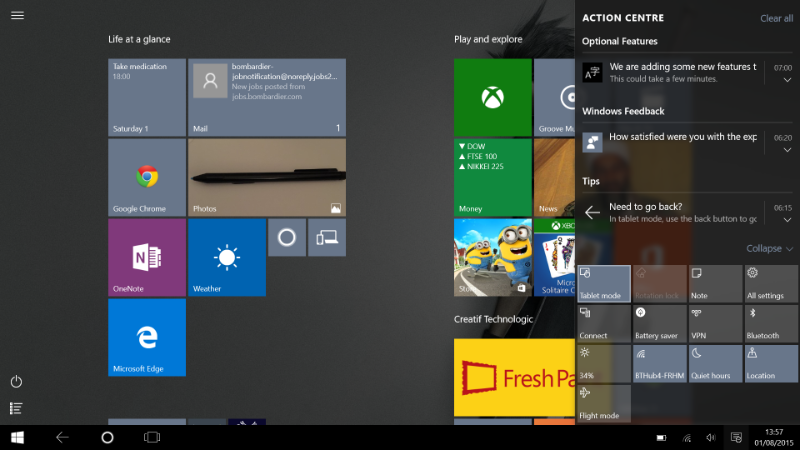The height and width of the screenshot is (450, 800).
Task: Click the Power icon in Start
Action: [16, 382]
